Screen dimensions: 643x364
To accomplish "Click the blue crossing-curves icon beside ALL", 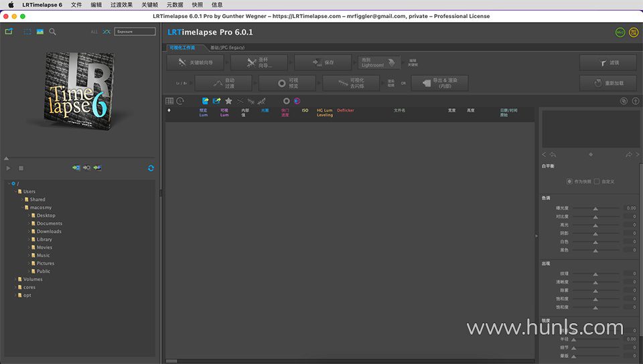I will pos(106,31).
